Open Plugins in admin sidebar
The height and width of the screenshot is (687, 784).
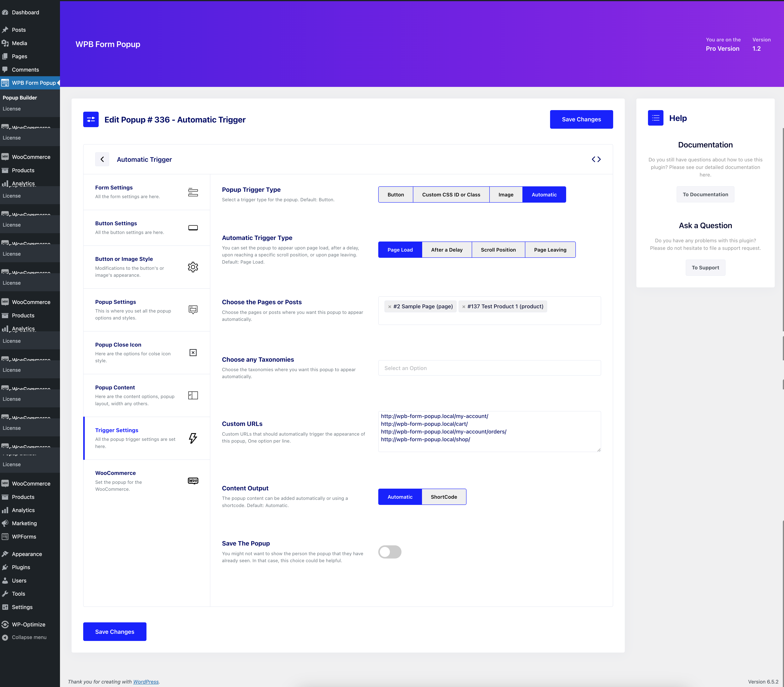point(21,567)
